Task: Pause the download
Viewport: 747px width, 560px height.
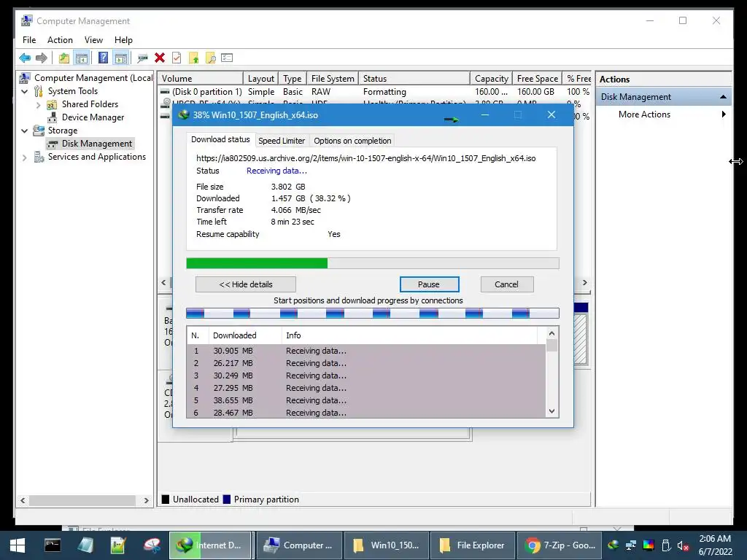Action: [x=429, y=284]
